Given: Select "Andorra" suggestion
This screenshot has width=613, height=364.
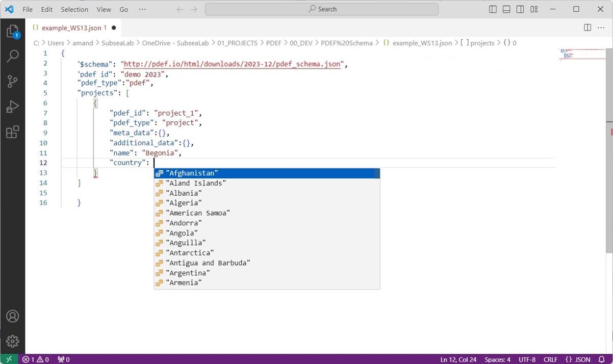Looking at the screenshot, I should pos(267,223).
